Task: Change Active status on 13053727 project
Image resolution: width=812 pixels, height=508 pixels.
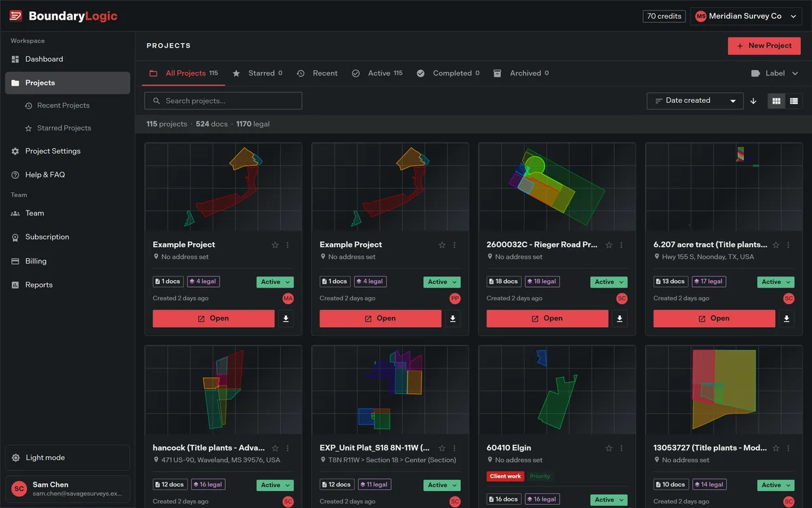Action: (776, 485)
